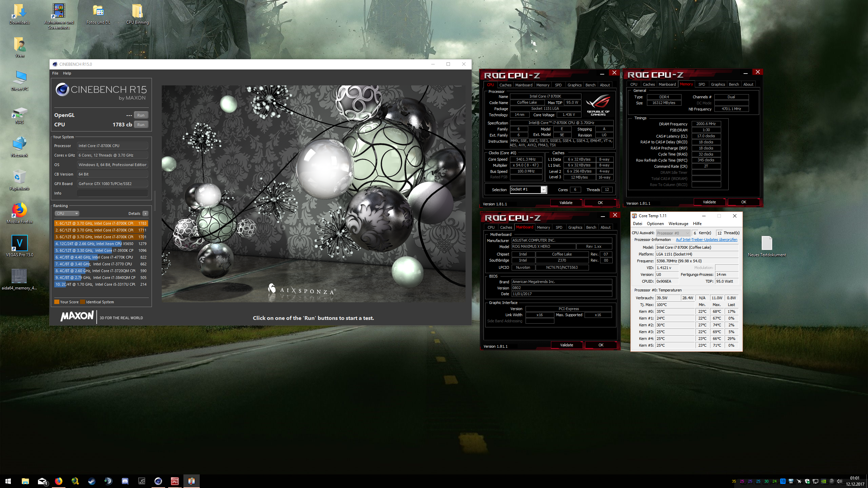Open the Windows Start menu
868x488 pixels.
8,481
